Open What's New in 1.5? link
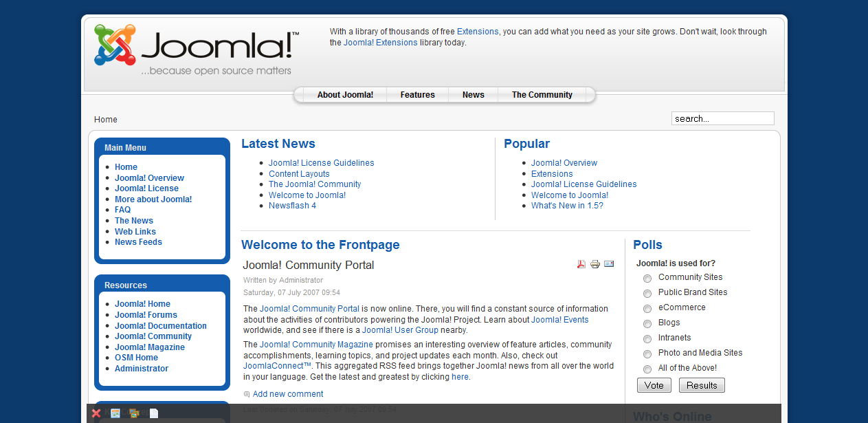Image resolution: width=868 pixels, height=423 pixels. (x=567, y=206)
